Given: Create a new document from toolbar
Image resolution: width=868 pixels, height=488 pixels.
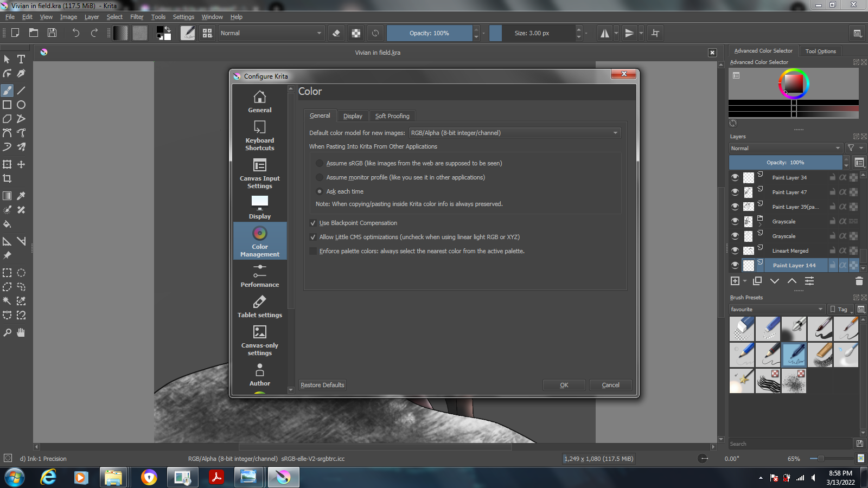Looking at the screenshot, I should click(x=15, y=33).
